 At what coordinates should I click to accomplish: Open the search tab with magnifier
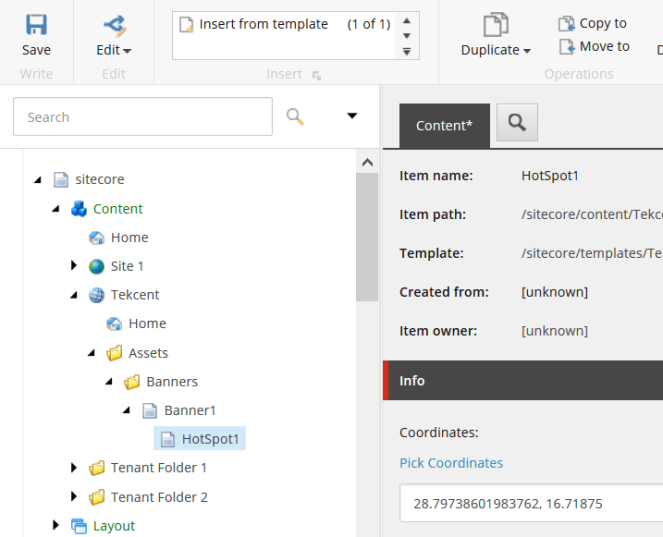(x=517, y=122)
